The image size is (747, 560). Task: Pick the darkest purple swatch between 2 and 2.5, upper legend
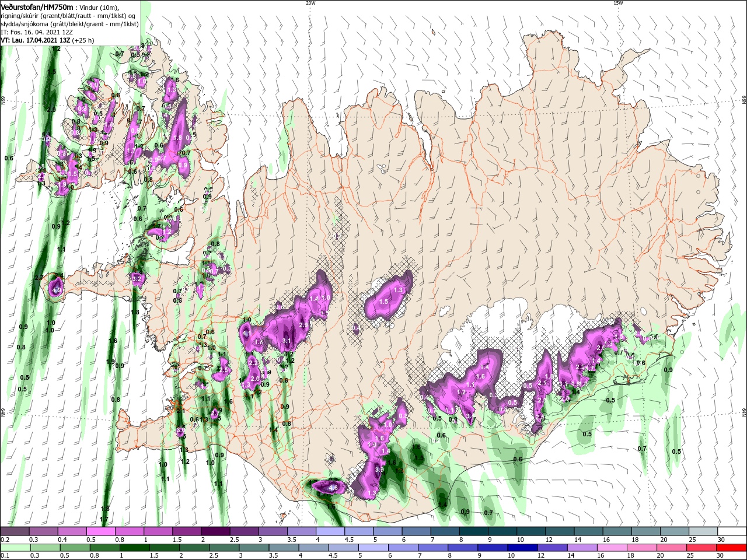pos(215,531)
